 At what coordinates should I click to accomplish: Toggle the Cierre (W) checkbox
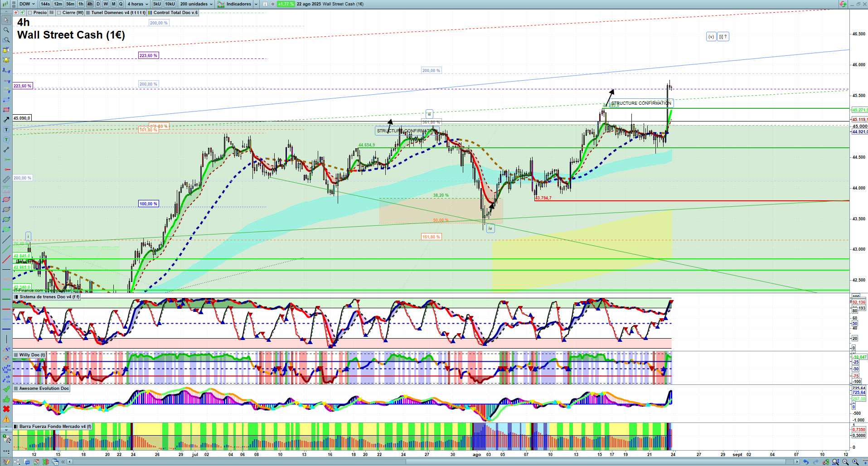59,13
